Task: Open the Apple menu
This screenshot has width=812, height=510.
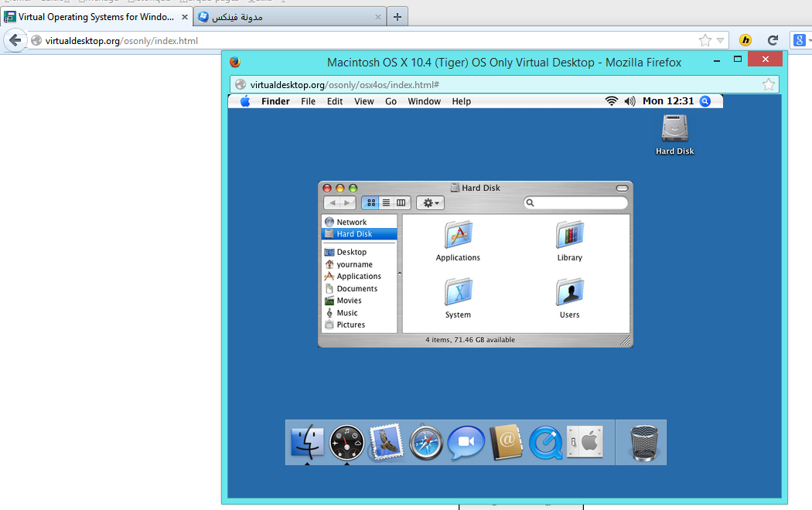Action: tap(245, 101)
